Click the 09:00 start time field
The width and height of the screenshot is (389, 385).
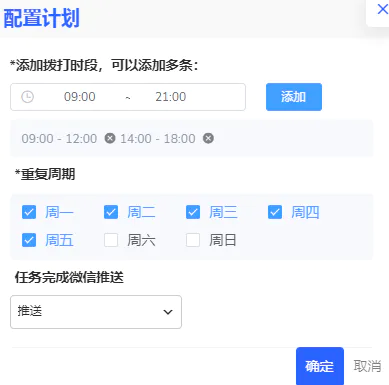(80, 97)
